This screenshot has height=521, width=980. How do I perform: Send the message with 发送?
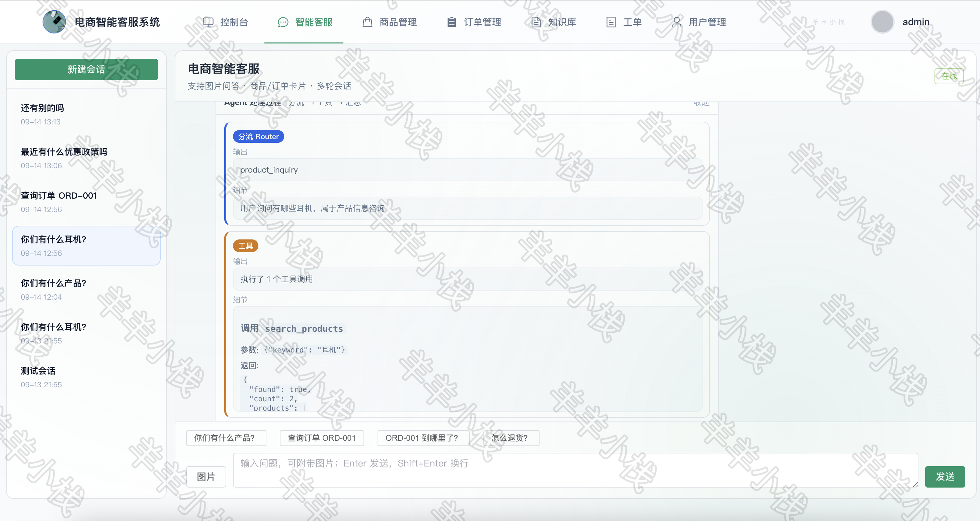tap(945, 477)
